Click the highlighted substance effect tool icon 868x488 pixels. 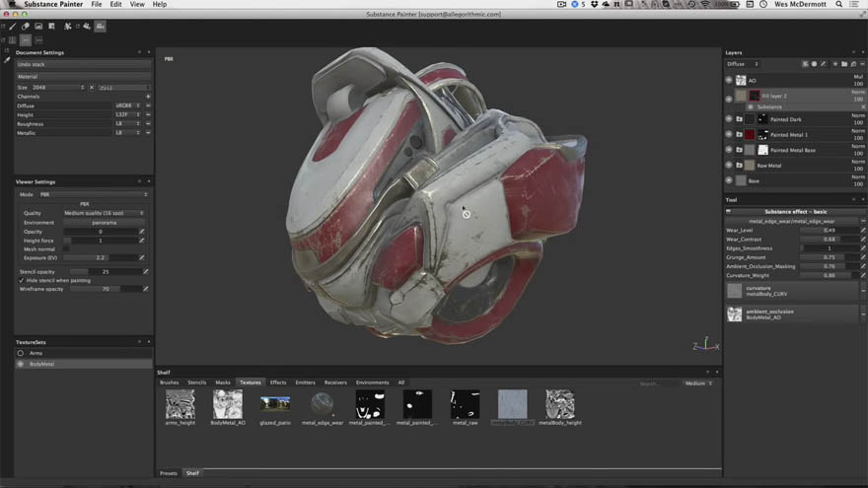tap(101, 26)
